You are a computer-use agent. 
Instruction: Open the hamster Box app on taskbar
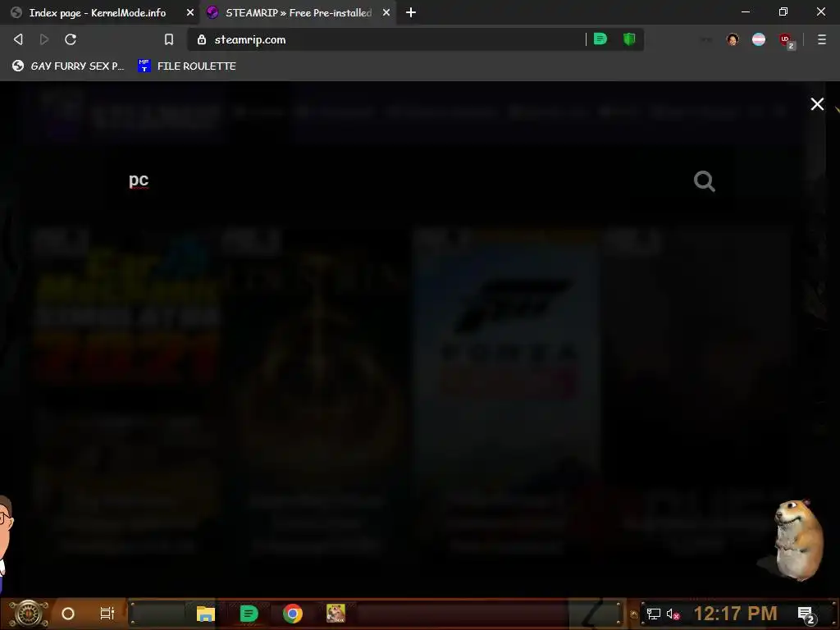pos(336,614)
